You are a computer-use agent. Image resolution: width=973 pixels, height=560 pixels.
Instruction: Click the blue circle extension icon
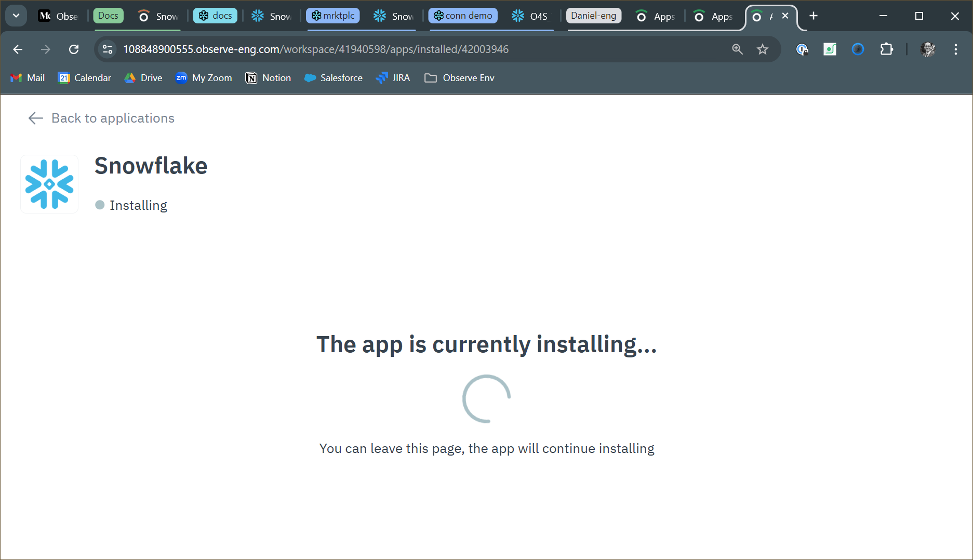coord(858,49)
